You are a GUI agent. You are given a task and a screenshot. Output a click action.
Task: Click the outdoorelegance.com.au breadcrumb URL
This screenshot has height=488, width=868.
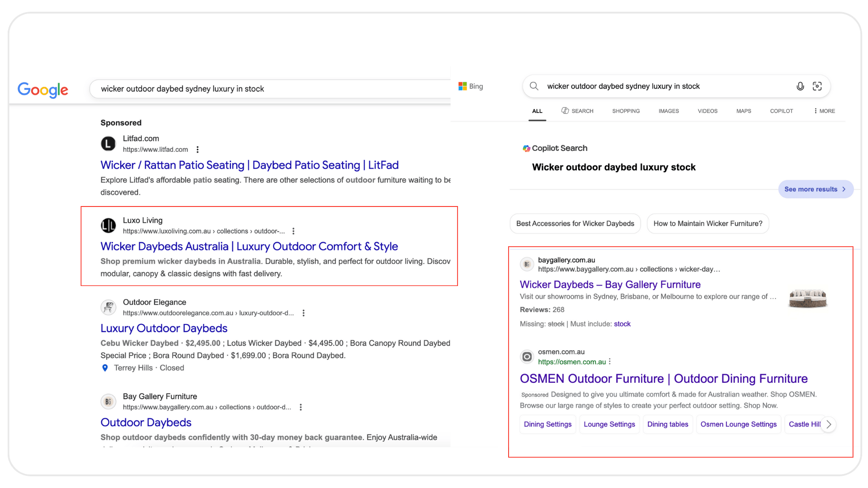click(x=208, y=313)
